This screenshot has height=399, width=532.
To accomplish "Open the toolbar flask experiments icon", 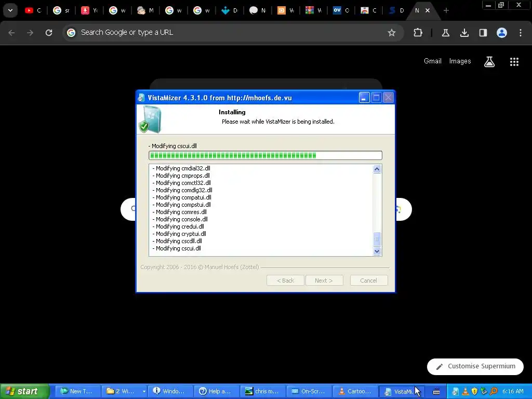I will tap(445, 33).
